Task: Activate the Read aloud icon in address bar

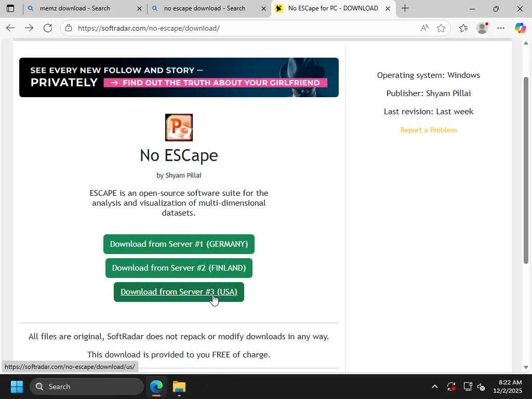Action: coord(424,28)
